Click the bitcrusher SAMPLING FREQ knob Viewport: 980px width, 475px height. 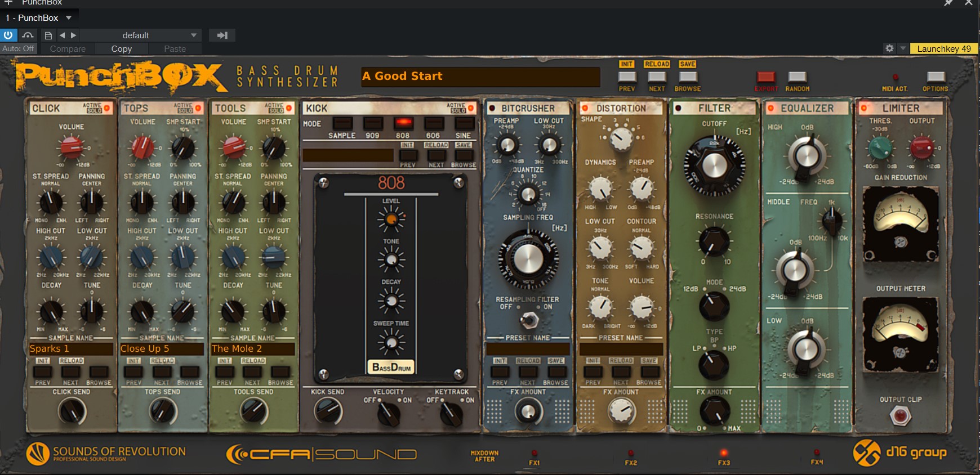pos(528,259)
